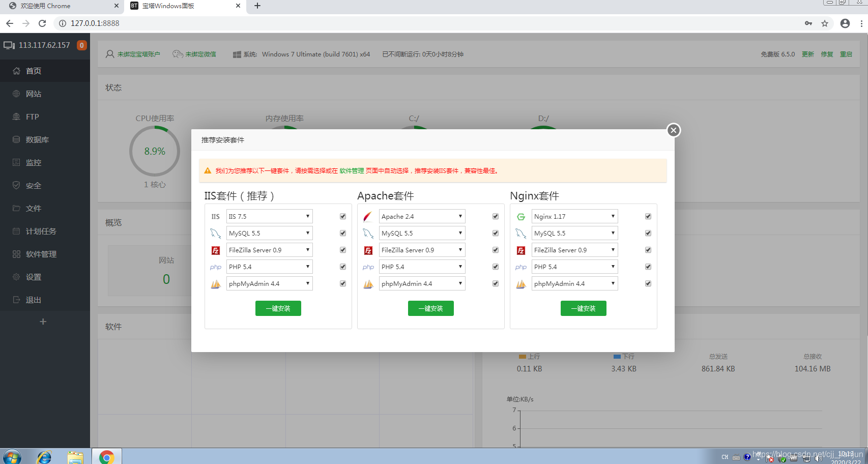Toggle the PHP 5.4 checkbox in the Apache suite
Image resolution: width=868 pixels, height=464 pixels.
click(496, 267)
